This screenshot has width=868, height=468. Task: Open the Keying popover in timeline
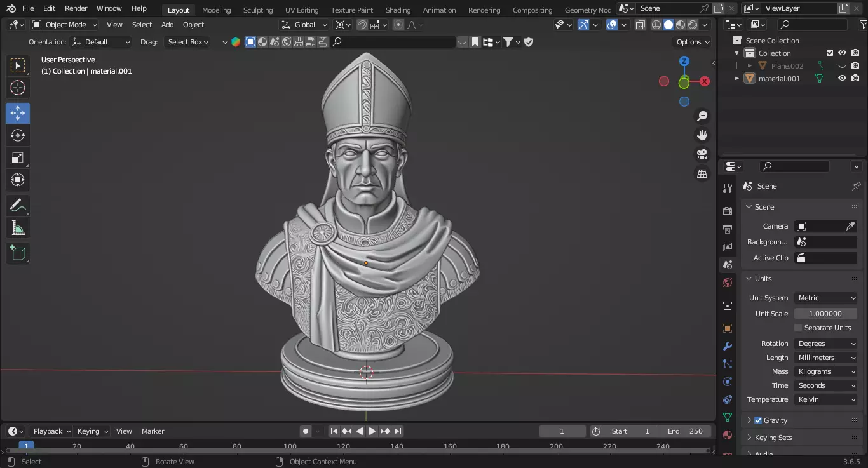93,431
